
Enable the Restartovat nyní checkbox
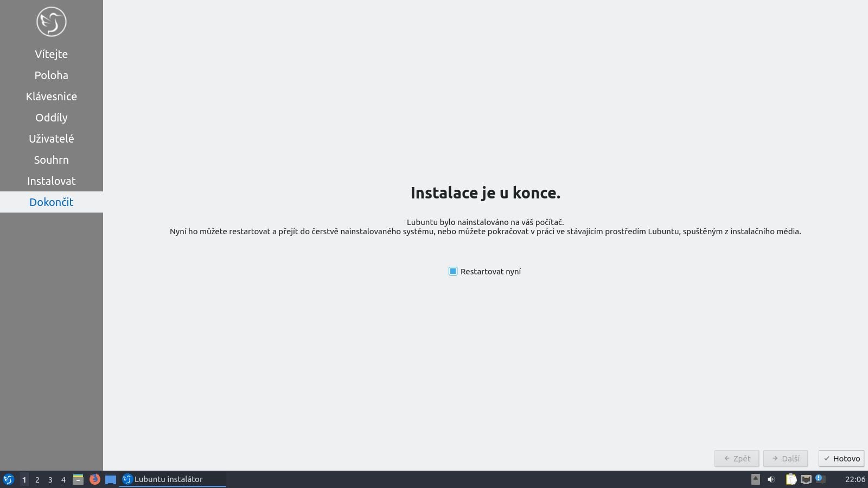(x=454, y=271)
